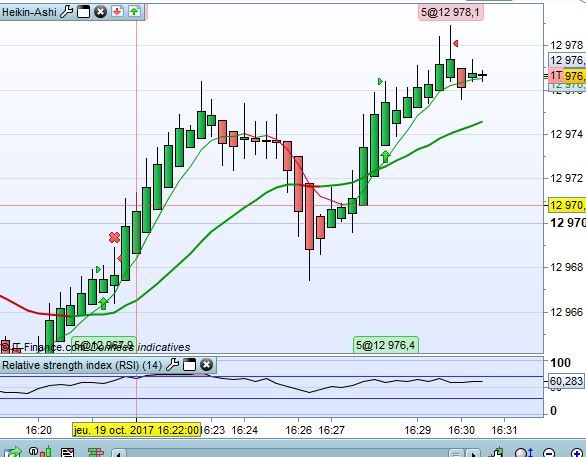This screenshot has height=457, width=586.
Task: Click RSI scale value 100
Action: pyautogui.click(x=560, y=362)
